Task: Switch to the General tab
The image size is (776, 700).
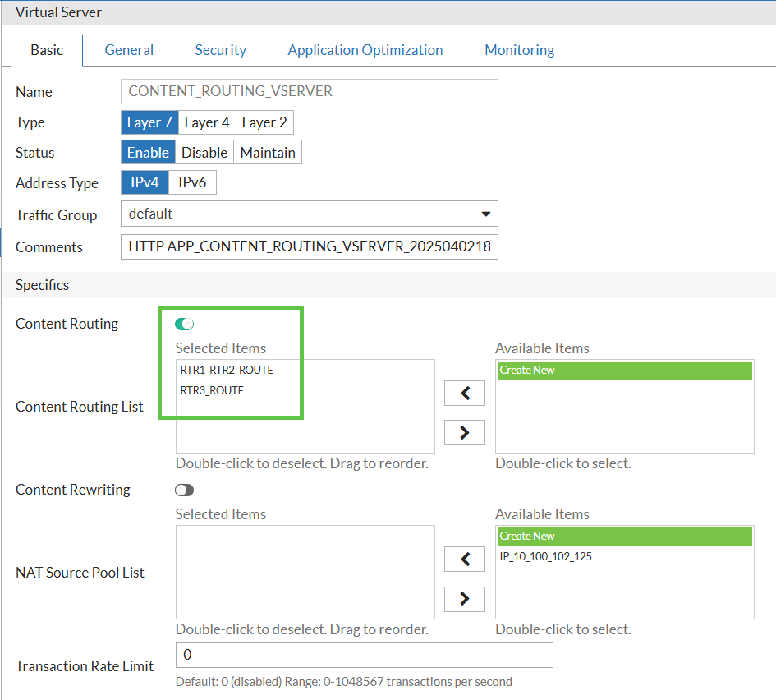Action: pyautogui.click(x=129, y=50)
